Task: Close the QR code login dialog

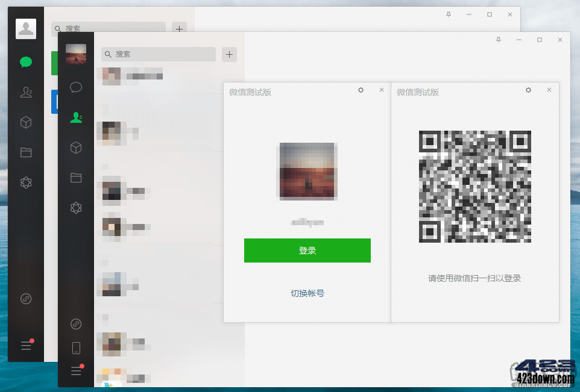Action: click(549, 90)
